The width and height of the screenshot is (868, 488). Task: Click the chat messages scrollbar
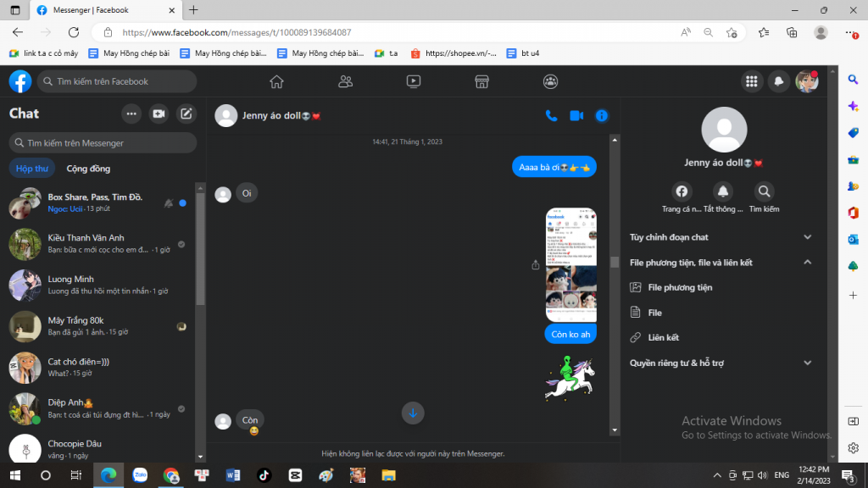(x=615, y=263)
